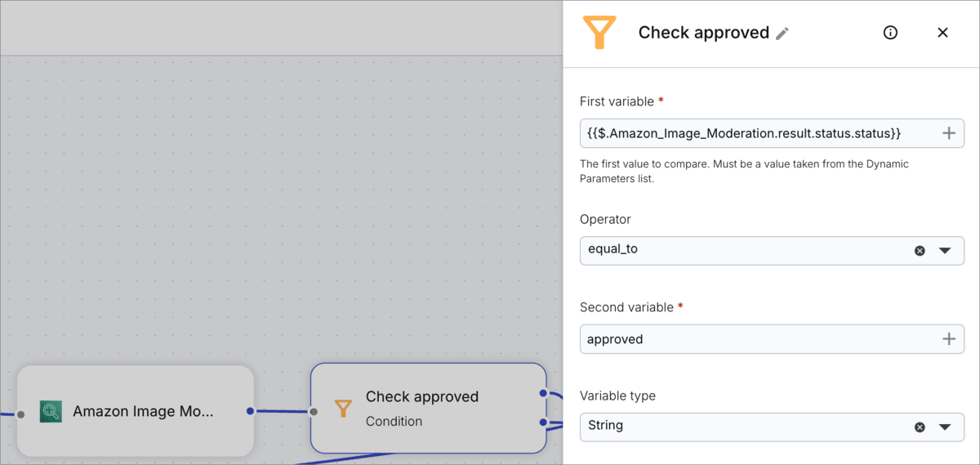Viewport: 980px width, 465px height.
Task: Clear the equal_to operator selection
Action: pyautogui.click(x=920, y=251)
